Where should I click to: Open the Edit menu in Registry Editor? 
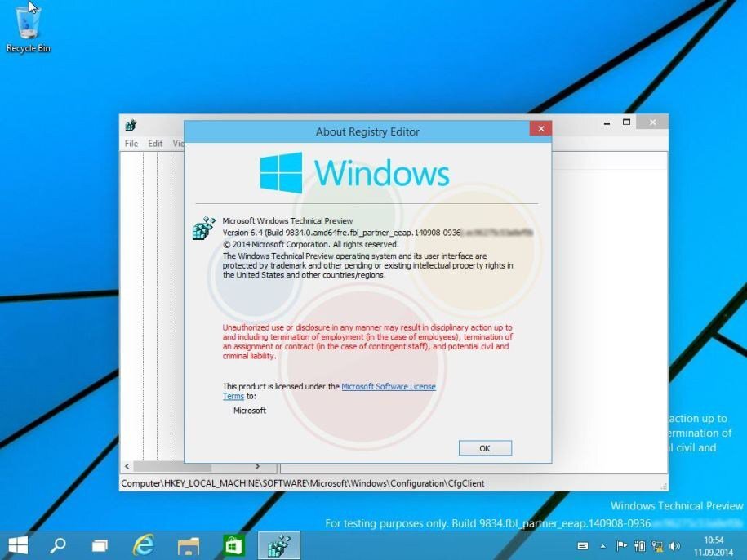pyautogui.click(x=154, y=143)
